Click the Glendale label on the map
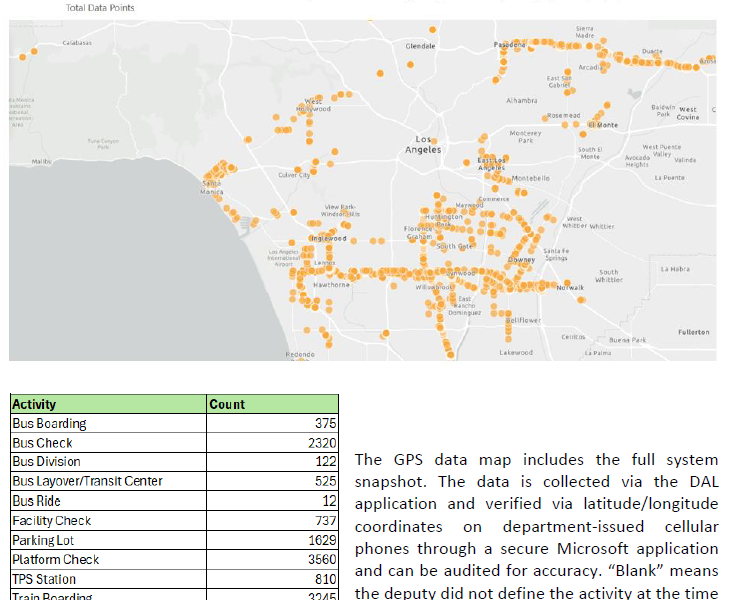Screen dimensions: 734x600 tap(420, 46)
